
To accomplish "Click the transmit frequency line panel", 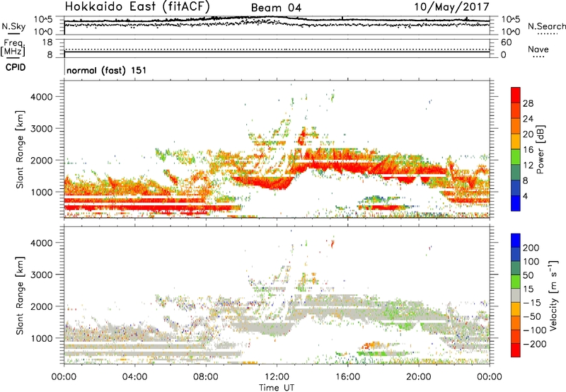I will pyautogui.click(x=277, y=48).
